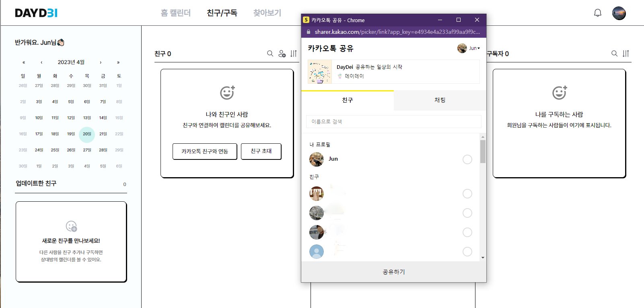Open the 찾아보기 menu
Viewport: 644px width, 308px height.
click(x=267, y=13)
